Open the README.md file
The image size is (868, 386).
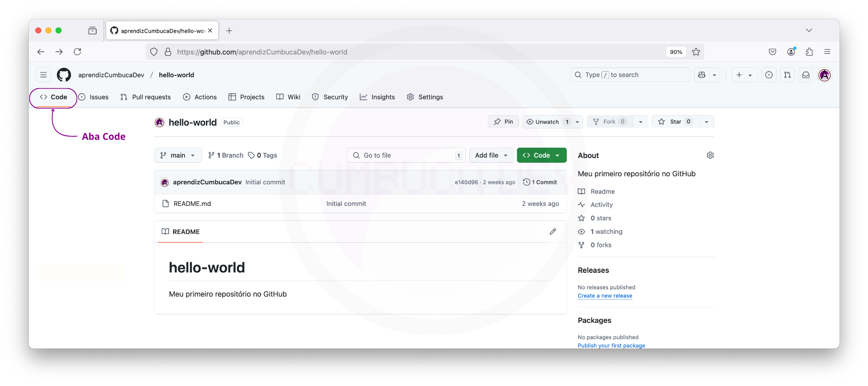(192, 203)
